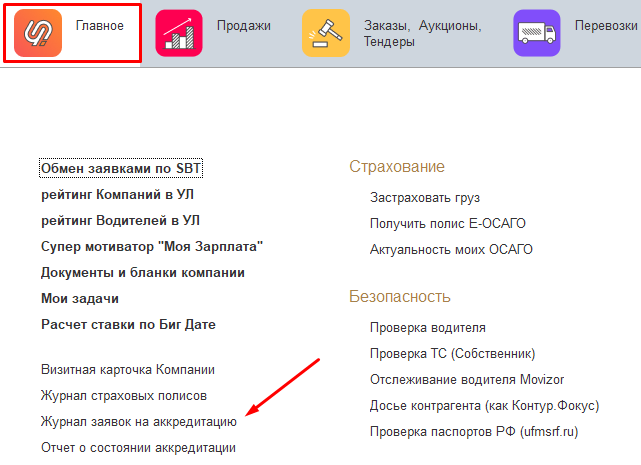
Task: Open Расчет ставки по Биг Дате
Action: [128, 324]
